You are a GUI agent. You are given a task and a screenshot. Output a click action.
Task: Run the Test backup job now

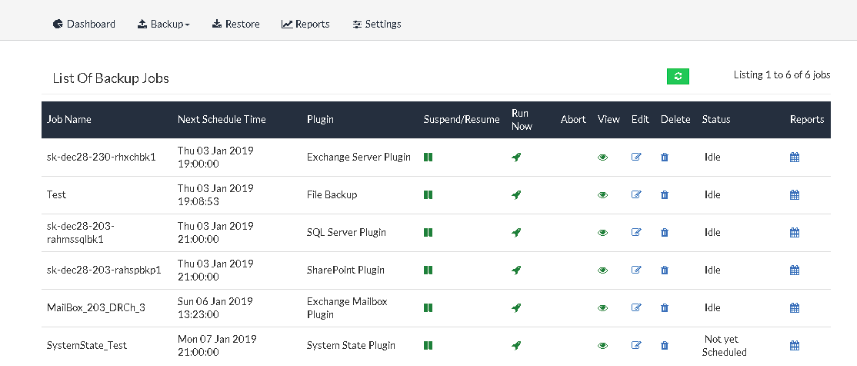(516, 194)
